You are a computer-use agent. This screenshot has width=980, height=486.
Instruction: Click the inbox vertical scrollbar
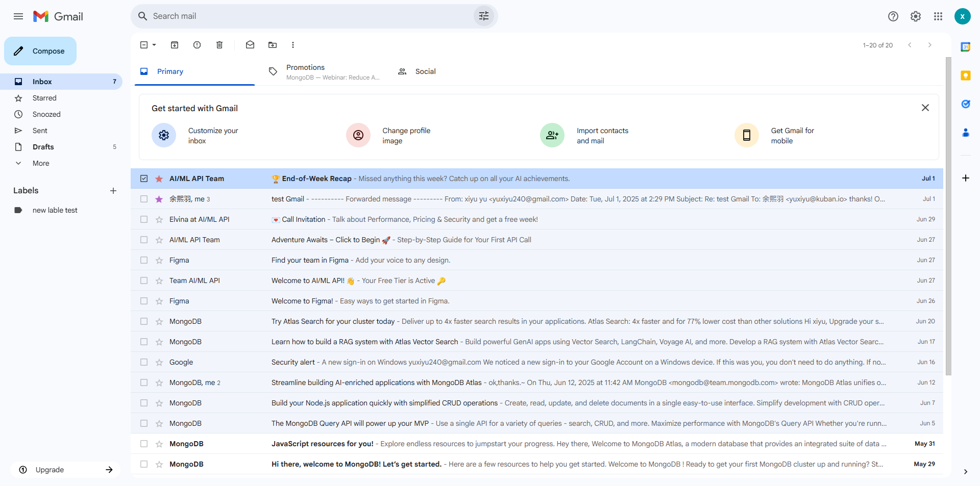tap(948, 216)
